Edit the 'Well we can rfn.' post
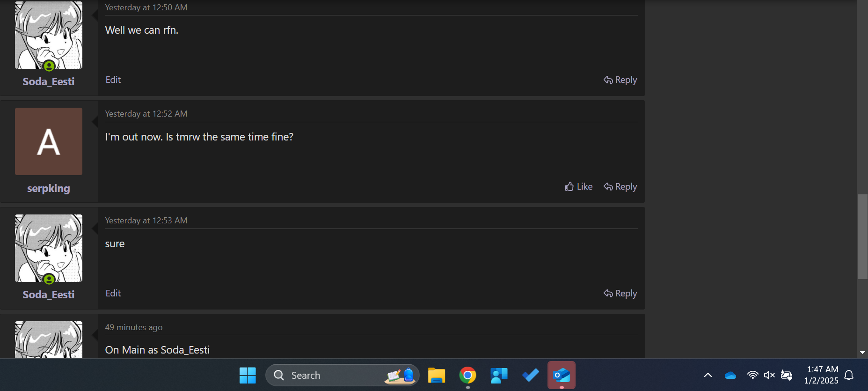 [113, 80]
